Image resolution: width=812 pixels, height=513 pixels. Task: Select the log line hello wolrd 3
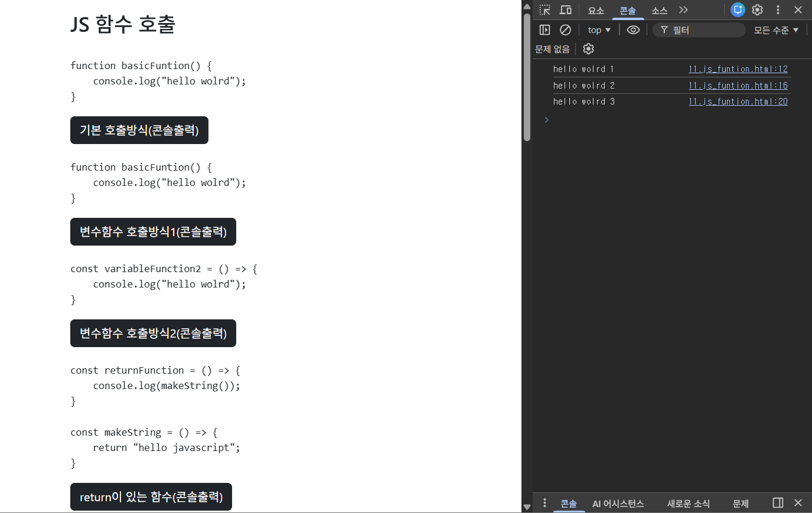click(583, 102)
